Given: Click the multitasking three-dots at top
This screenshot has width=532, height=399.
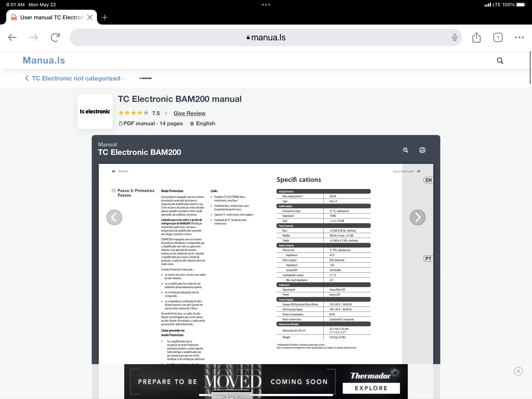Looking at the screenshot, I should 266,4.
